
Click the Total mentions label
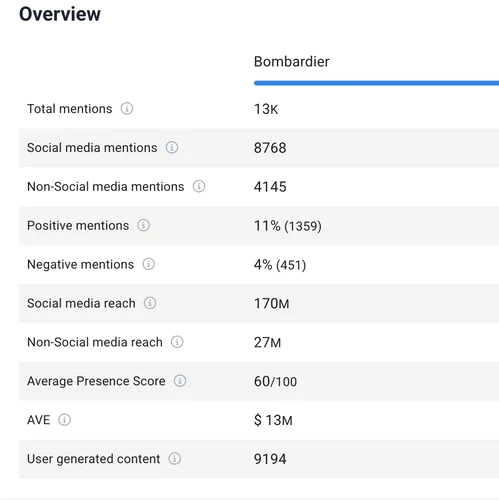point(70,109)
